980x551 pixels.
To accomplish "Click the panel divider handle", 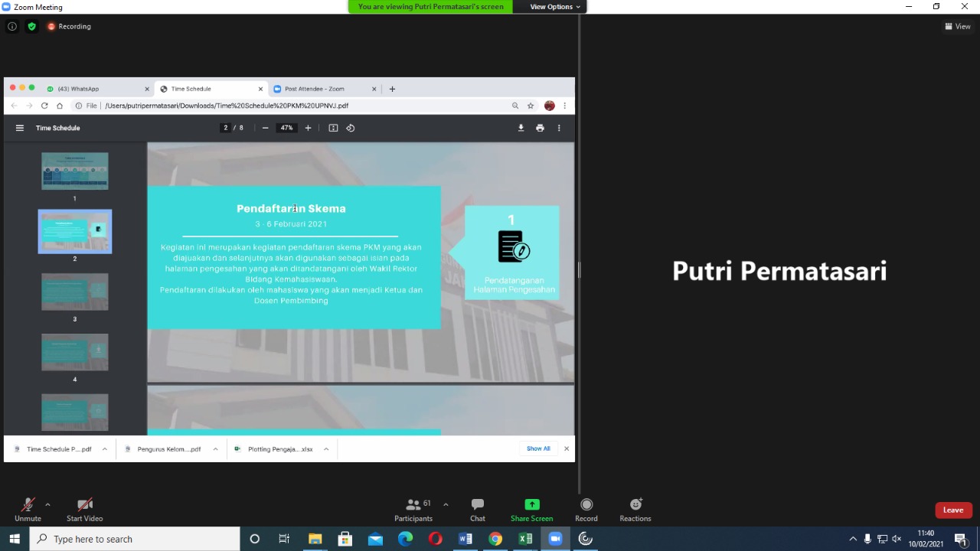I will (x=579, y=269).
